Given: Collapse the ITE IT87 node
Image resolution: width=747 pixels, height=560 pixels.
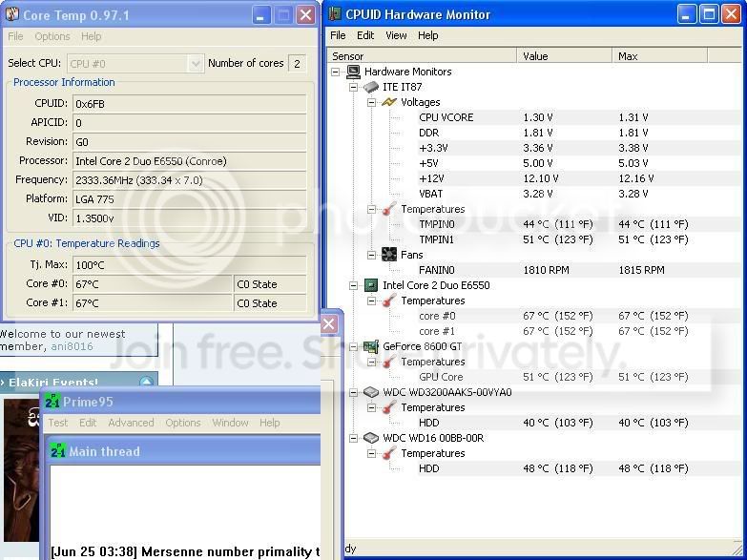Looking at the screenshot, I should [353, 87].
